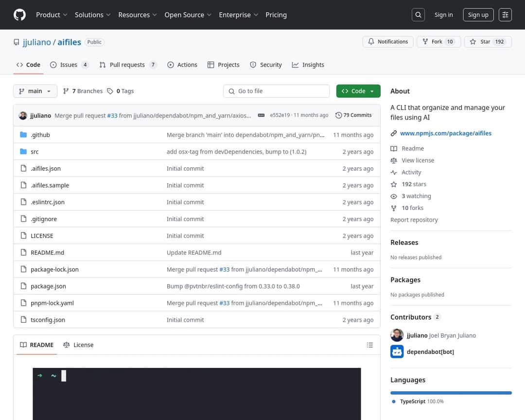Click the file icon for tsconfig.json
Image resolution: width=525 pixels, height=420 pixels.
[23, 319]
